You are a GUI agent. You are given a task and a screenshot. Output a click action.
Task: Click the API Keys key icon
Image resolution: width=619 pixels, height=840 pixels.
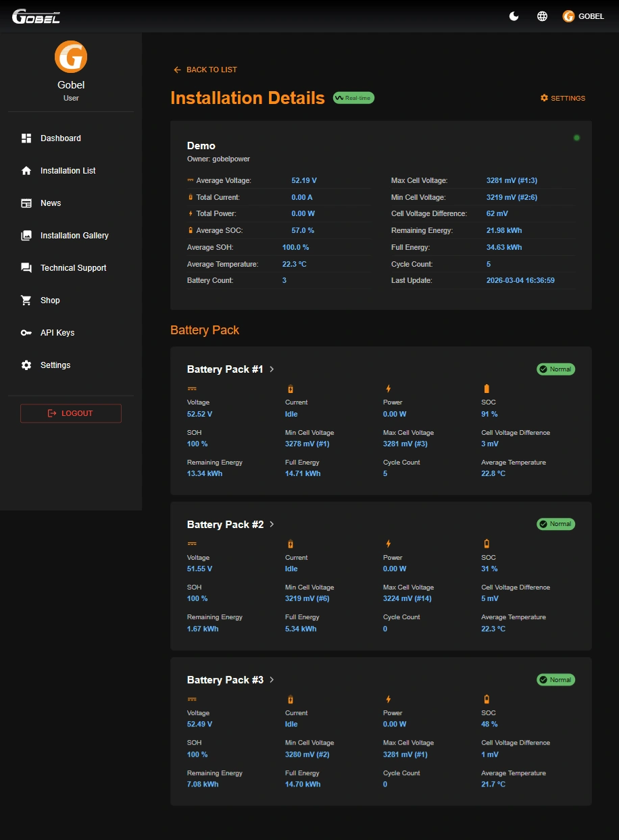point(26,333)
